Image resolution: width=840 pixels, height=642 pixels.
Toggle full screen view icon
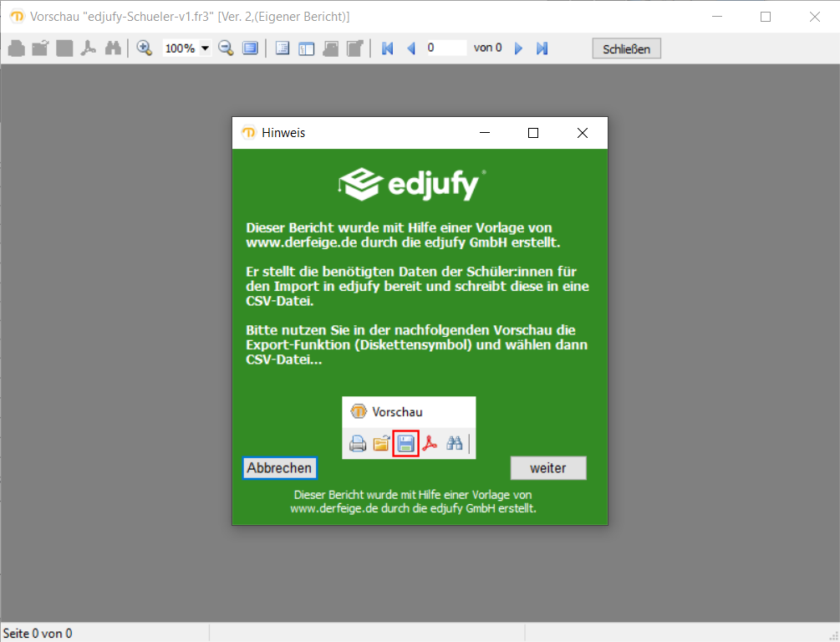click(x=250, y=48)
